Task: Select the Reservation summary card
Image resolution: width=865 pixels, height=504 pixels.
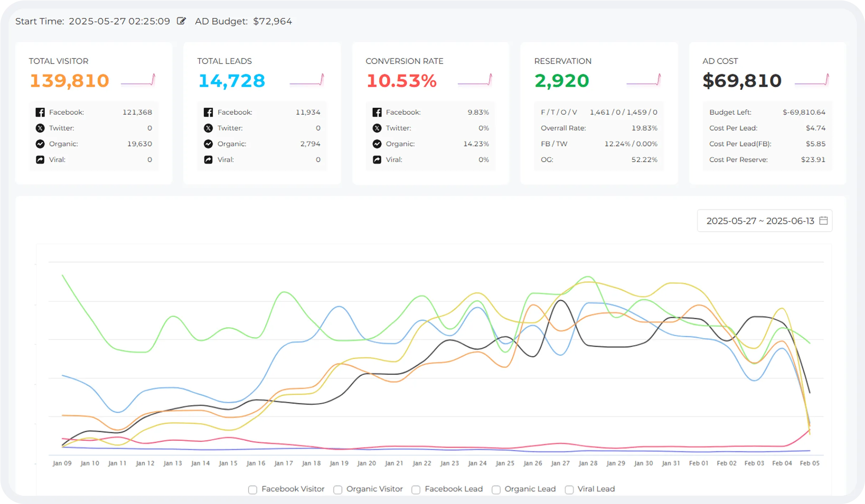Action: pos(599,113)
